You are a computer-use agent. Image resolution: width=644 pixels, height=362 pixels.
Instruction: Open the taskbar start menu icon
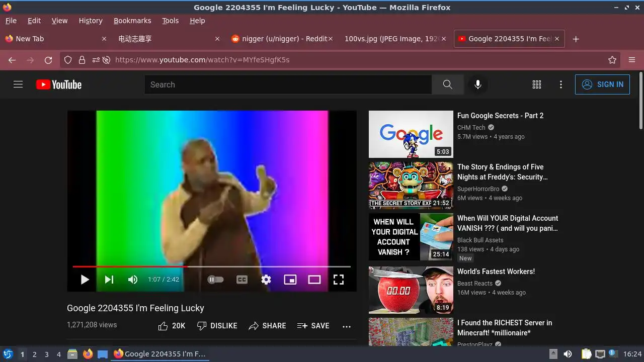pyautogui.click(x=8, y=354)
